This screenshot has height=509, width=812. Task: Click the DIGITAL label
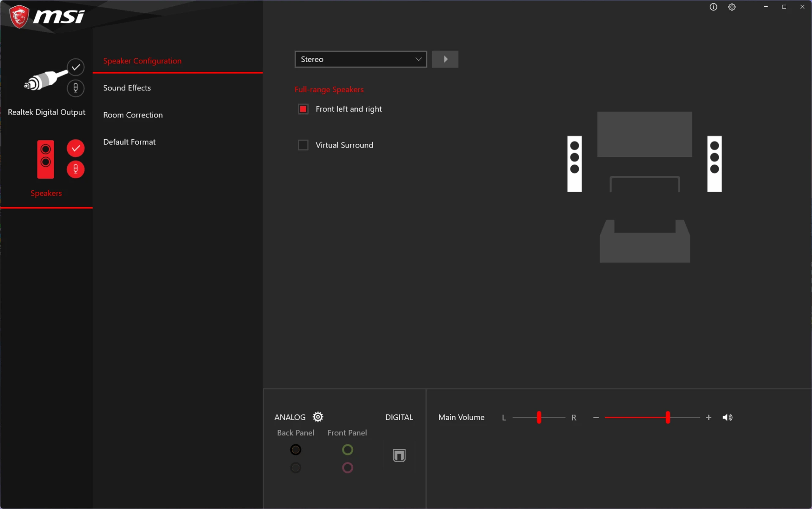pos(399,417)
